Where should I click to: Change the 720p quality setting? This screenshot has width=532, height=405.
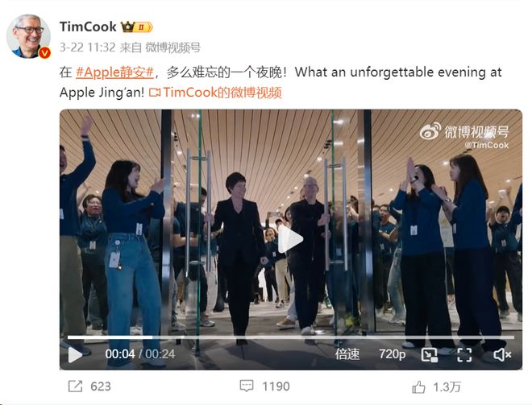[x=393, y=354]
